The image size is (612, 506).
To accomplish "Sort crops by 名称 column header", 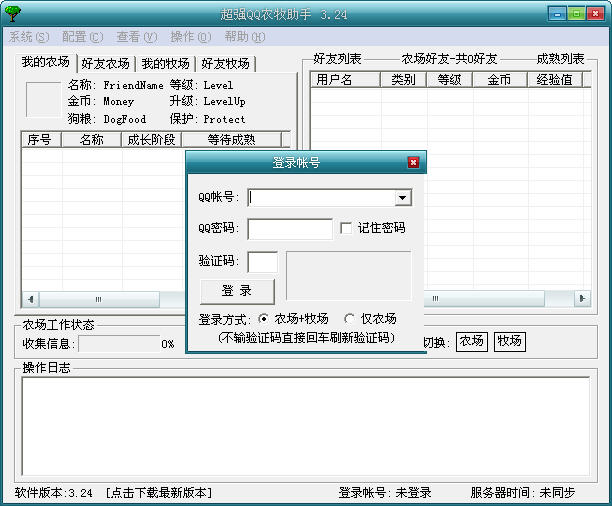I will pos(91,139).
